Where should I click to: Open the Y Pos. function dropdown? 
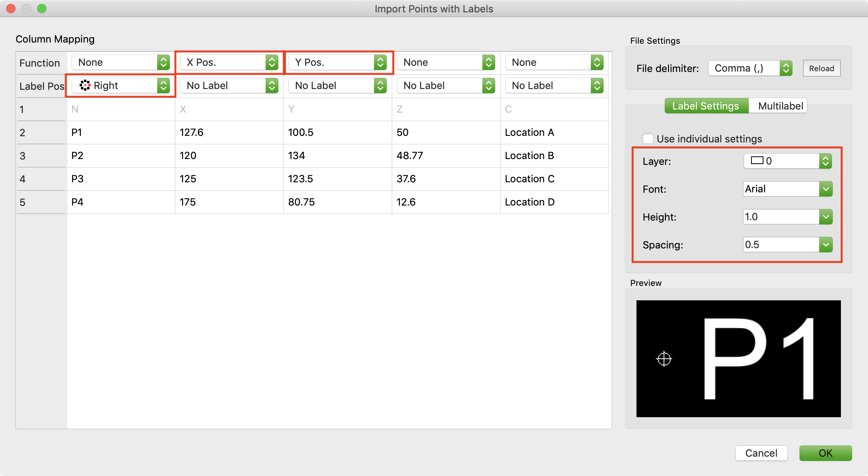[338, 62]
